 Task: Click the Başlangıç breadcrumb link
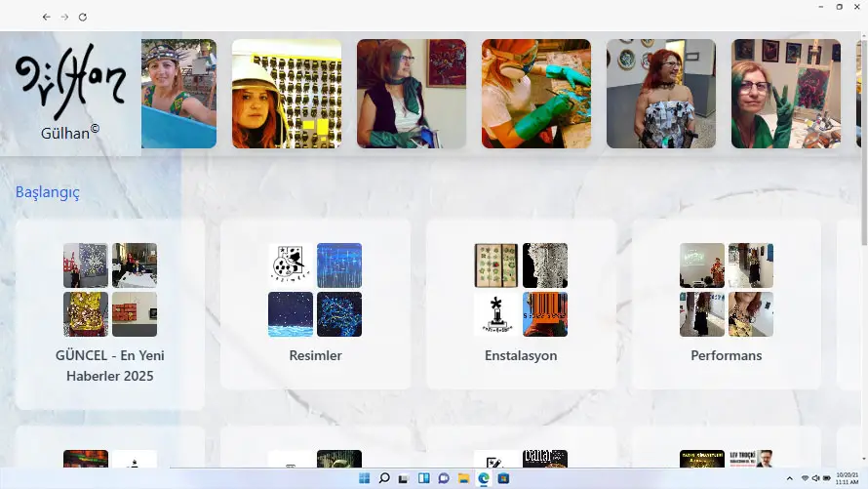point(47,192)
